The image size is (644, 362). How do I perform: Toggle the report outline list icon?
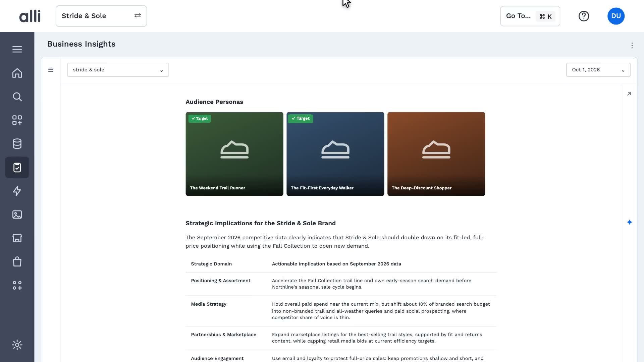coord(51,70)
